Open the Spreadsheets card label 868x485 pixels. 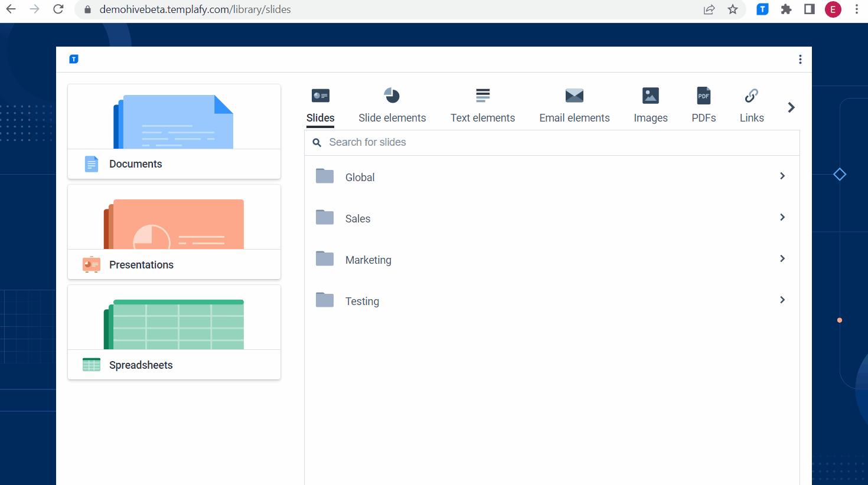tap(141, 365)
